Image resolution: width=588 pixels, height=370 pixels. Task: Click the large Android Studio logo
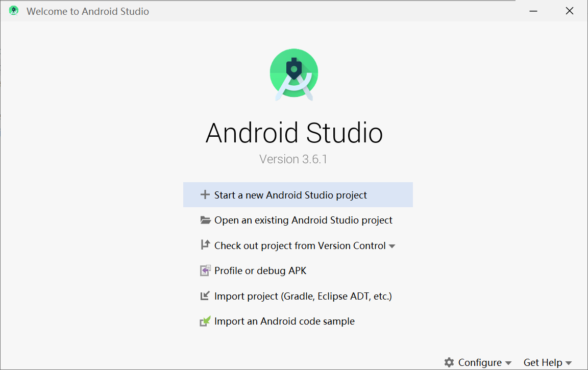294,75
